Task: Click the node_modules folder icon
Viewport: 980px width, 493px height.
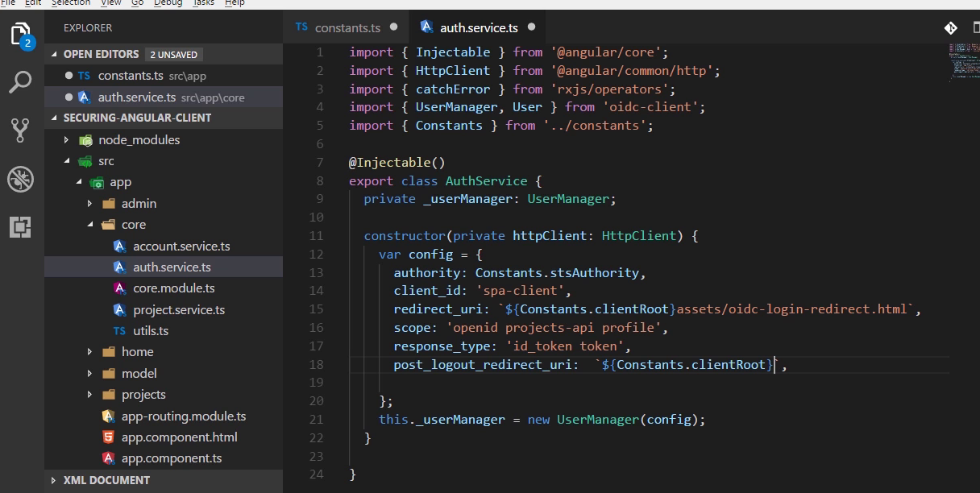Action: click(x=85, y=139)
